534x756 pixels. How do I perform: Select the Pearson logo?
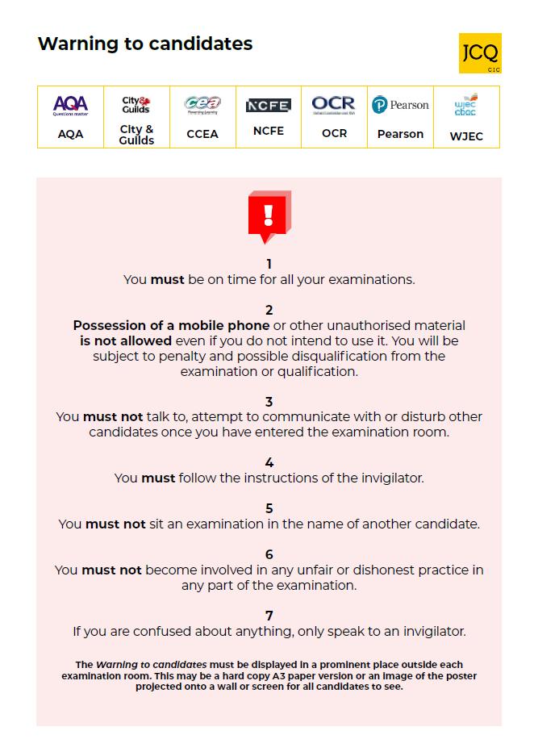pos(400,105)
